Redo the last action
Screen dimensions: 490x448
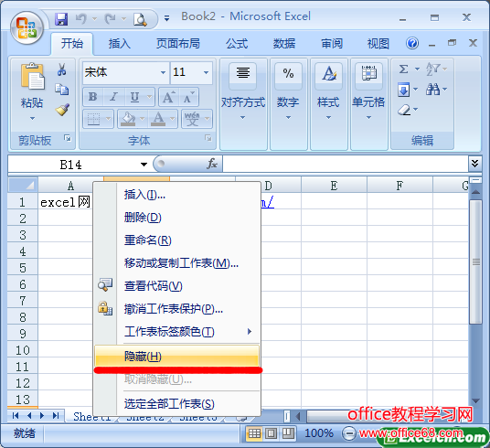point(110,19)
